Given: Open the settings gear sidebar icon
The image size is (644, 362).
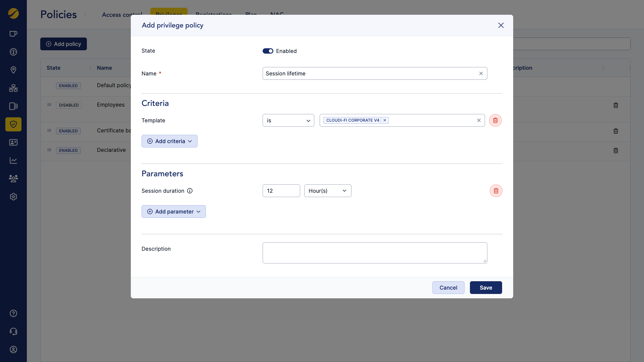Looking at the screenshot, I should click(x=13, y=197).
